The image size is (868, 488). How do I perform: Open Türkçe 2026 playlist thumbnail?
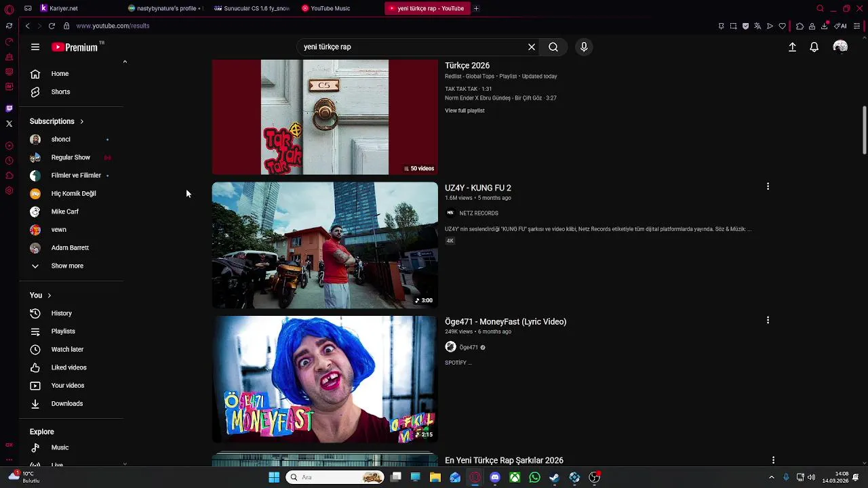click(325, 117)
